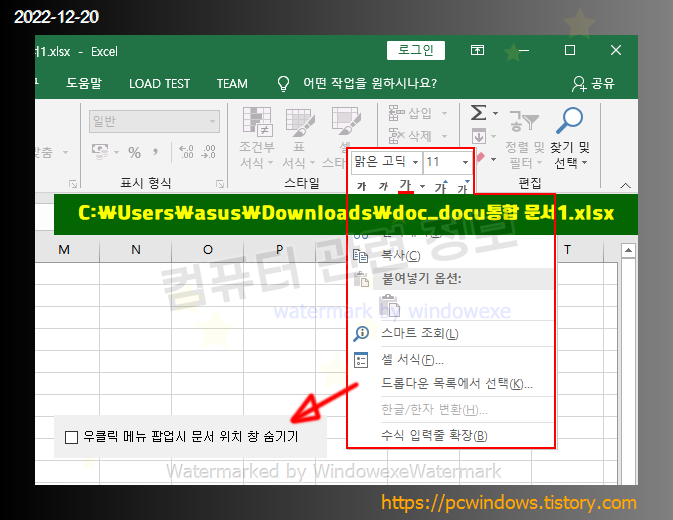Open the 도움말 ribbon tab
The image size is (673, 520).
[84, 83]
